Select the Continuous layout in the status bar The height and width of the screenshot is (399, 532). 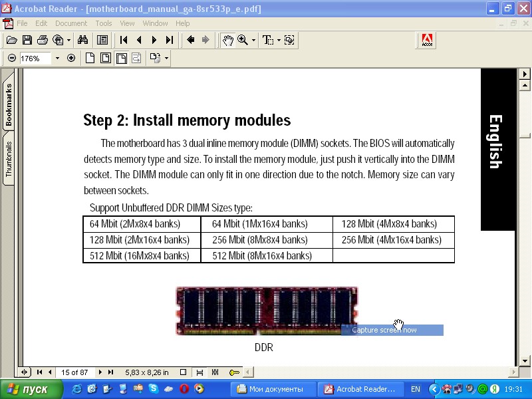click(x=200, y=372)
